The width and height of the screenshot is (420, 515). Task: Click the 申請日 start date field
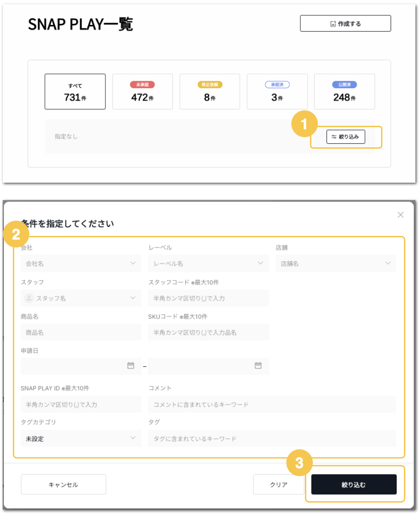(x=81, y=366)
